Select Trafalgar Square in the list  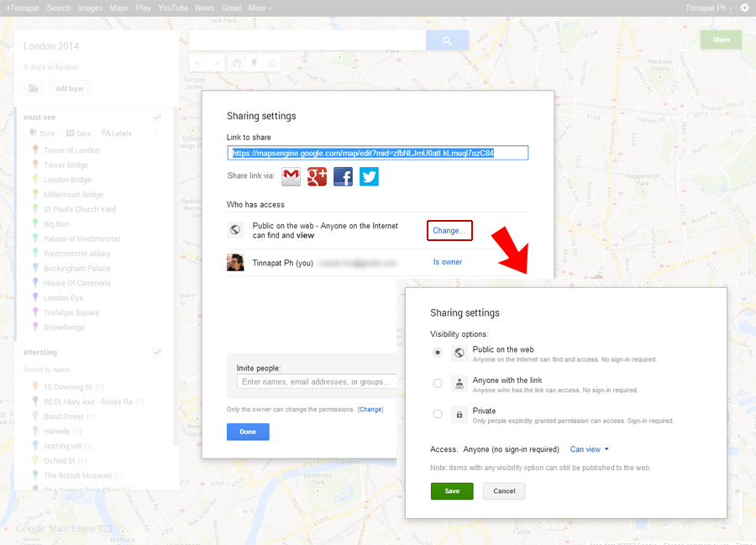[x=71, y=312]
